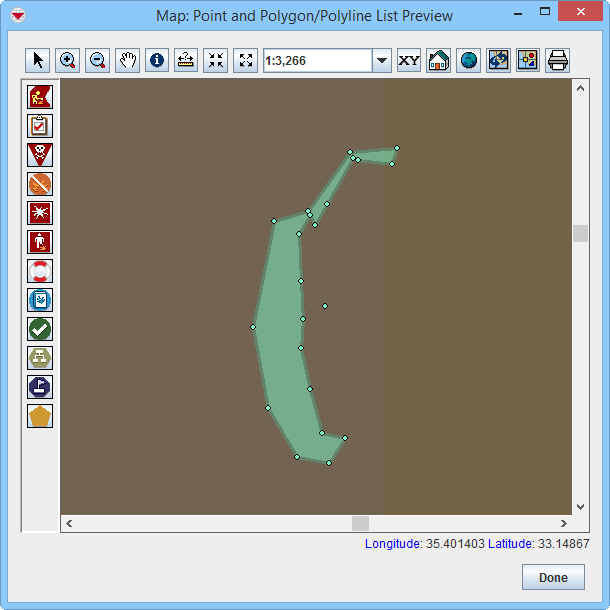This screenshot has width=610, height=610.
Task: Click the skull hazard triangle icon
Action: click(x=40, y=155)
